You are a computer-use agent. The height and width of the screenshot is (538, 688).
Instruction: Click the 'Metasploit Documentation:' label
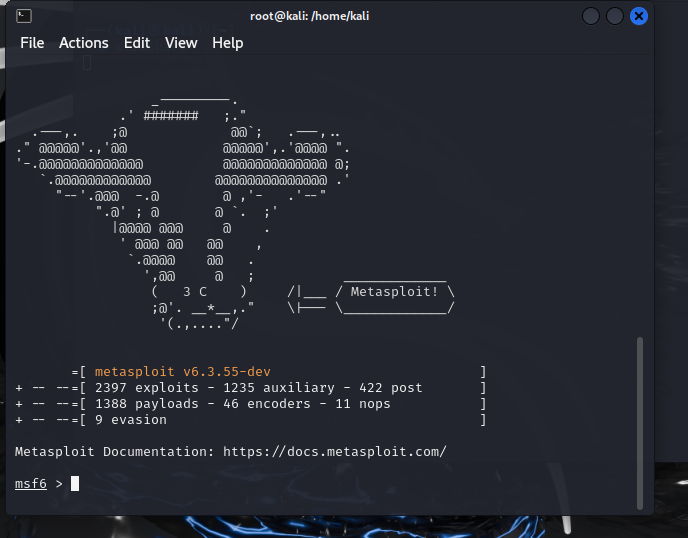point(114,452)
